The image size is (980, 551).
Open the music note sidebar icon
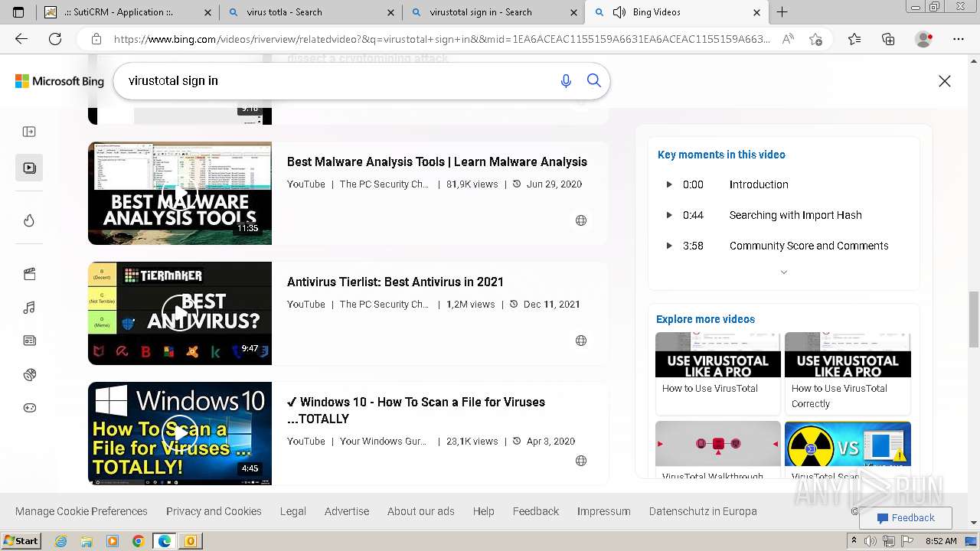pos(29,308)
